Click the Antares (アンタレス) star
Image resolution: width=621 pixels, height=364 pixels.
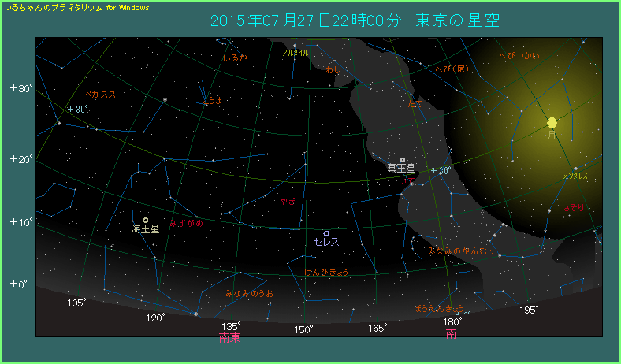click(576, 168)
